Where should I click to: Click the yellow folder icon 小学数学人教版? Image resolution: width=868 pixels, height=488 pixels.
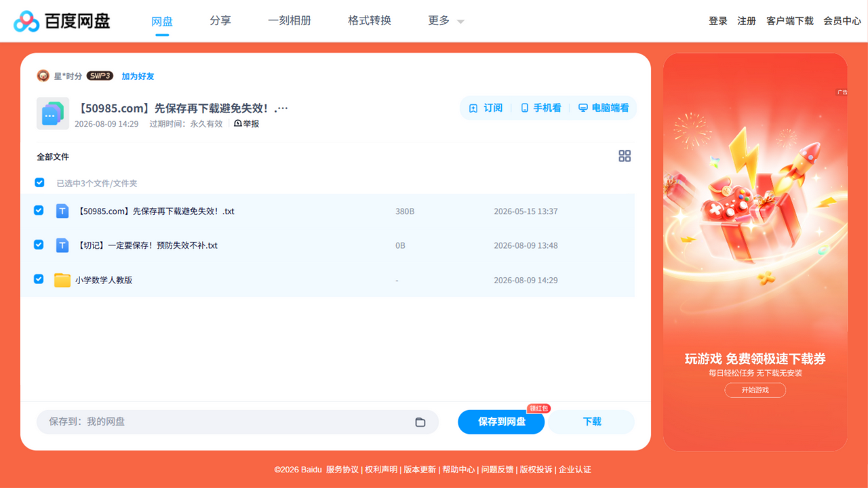click(62, 280)
